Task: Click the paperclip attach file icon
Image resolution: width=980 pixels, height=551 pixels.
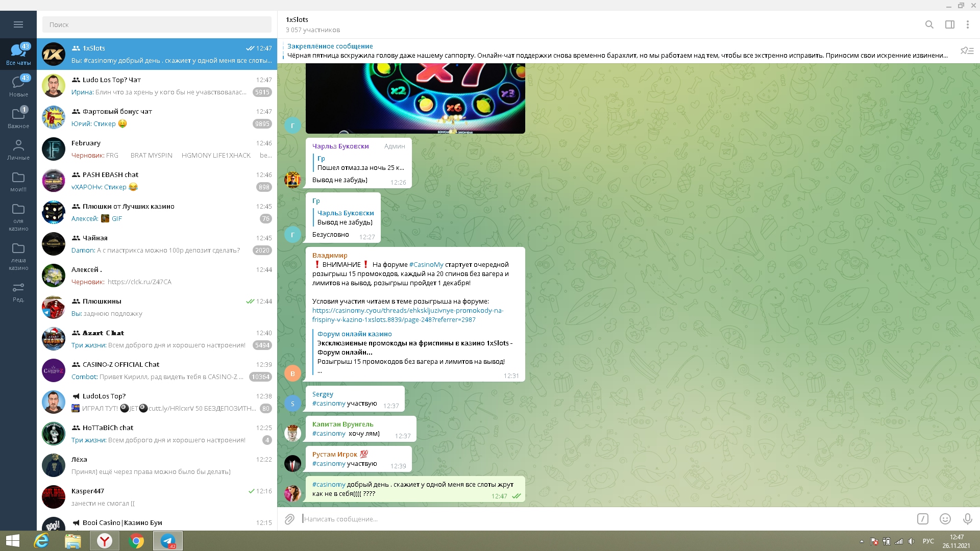Action: tap(289, 519)
